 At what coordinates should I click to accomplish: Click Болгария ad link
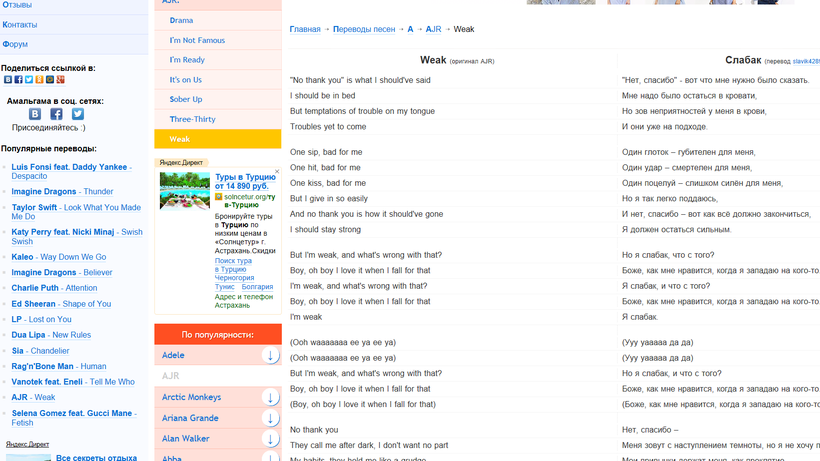257,287
